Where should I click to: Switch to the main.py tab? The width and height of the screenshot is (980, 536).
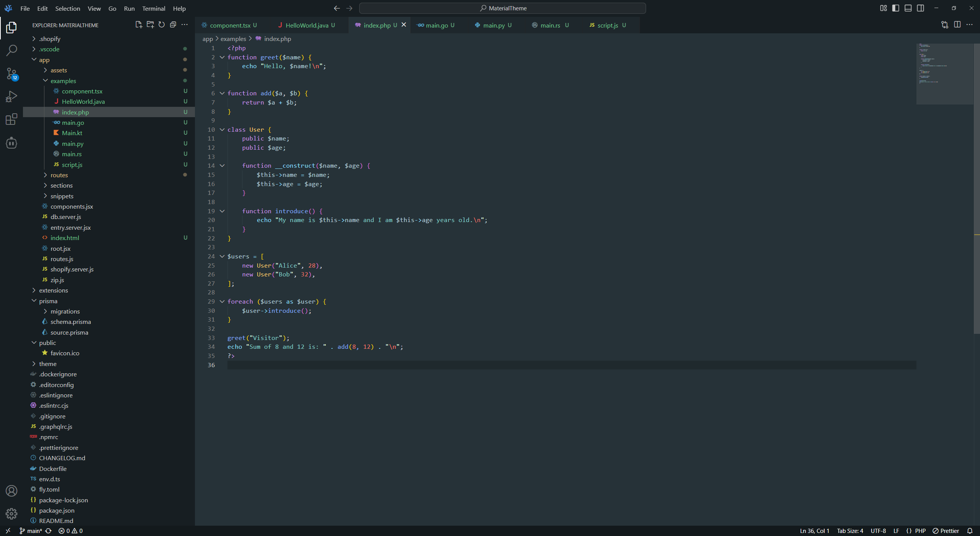[493, 25]
